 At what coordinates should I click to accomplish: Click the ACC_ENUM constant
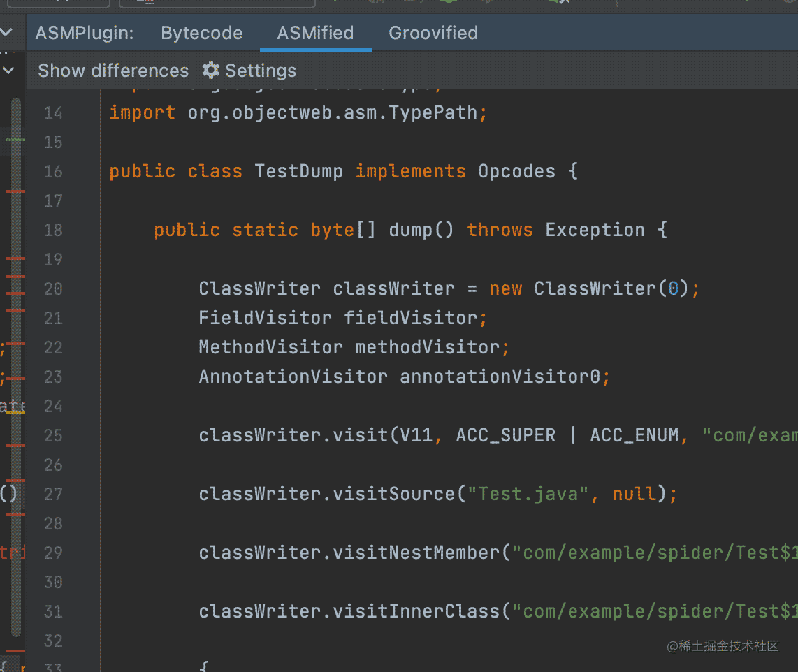(634, 436)
